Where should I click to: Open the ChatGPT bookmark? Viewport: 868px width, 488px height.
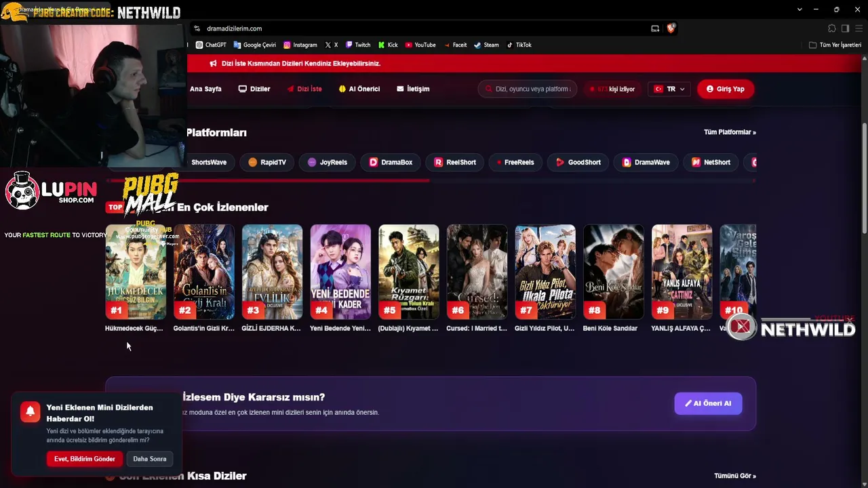pos(211,45)
